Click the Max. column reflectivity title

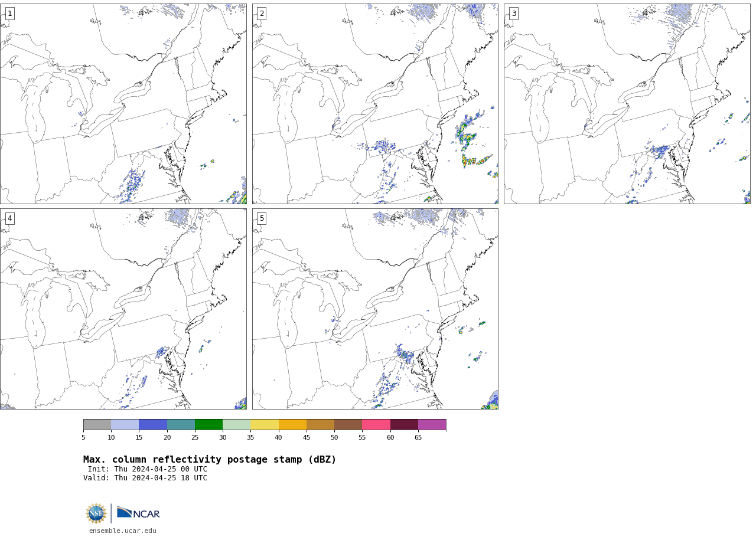(x=210, y=460)
